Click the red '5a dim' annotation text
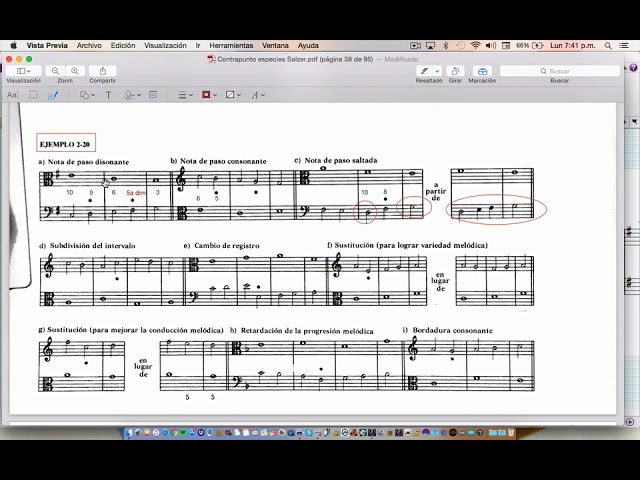This screenshot has height=480, width=640. [x=136, y=193]
